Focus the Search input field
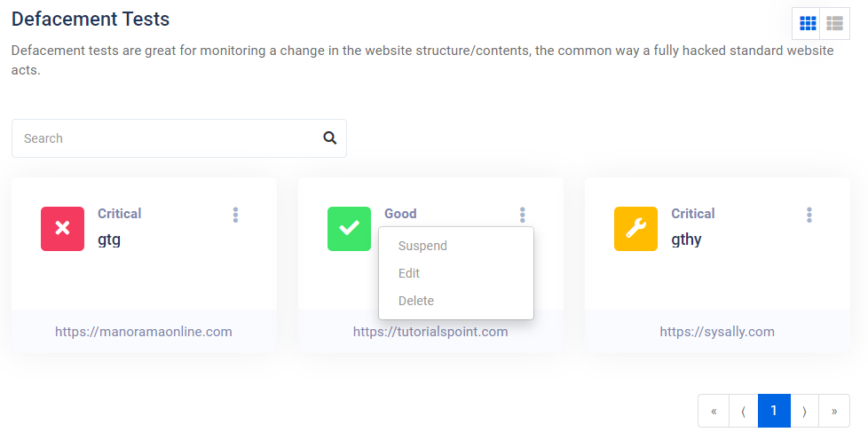 169,138
